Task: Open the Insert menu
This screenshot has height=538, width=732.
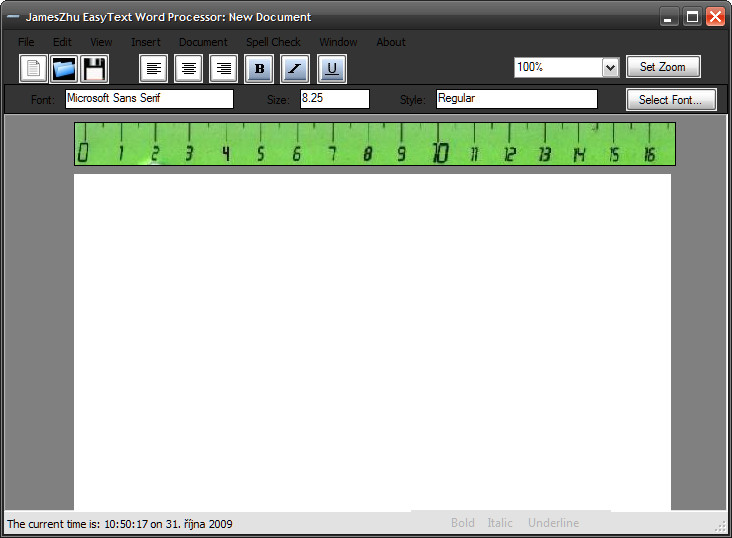Action: tap(146, 42)
